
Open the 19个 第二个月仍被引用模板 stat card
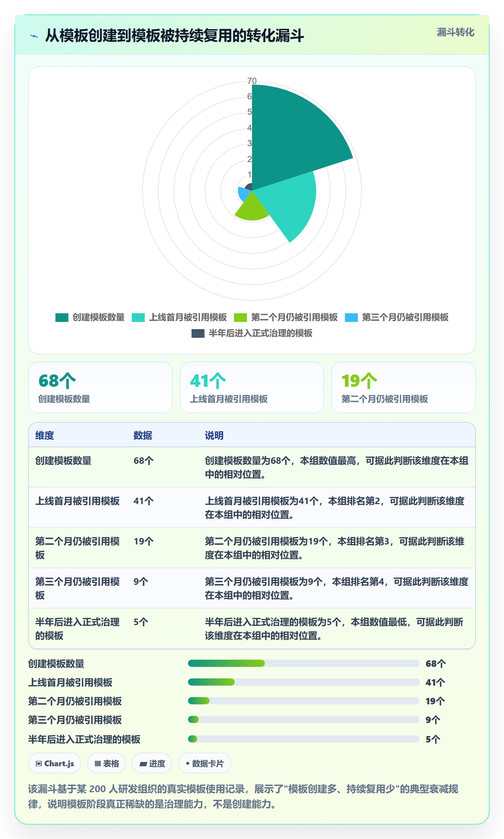coord(404,387)
